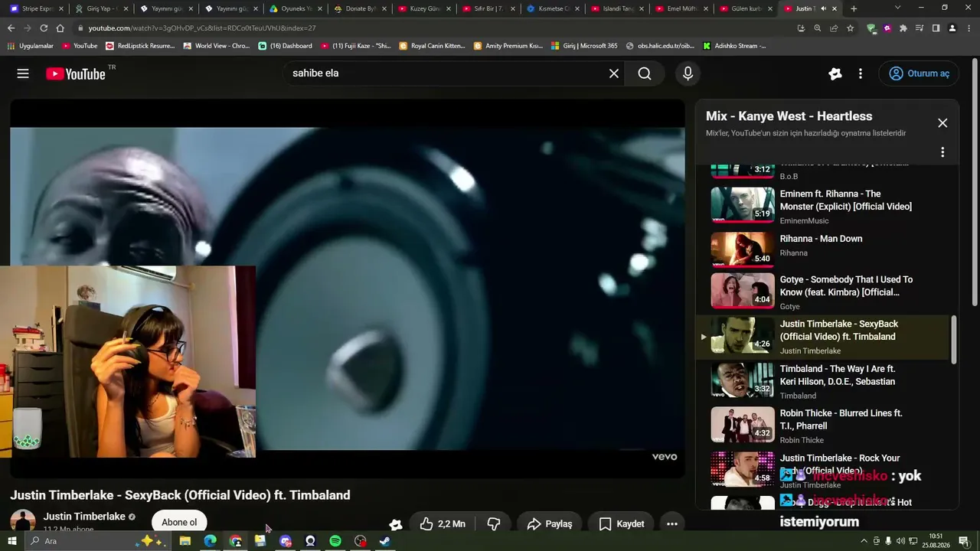
Task: Open the (16) Dashboard bookmark
Action: [285, 46]
